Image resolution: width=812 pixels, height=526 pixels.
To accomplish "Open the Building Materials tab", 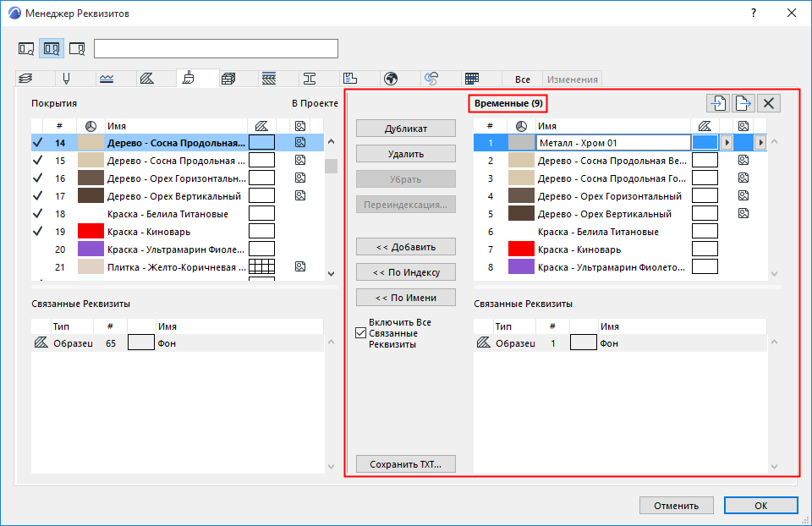I will tap(228, 79).
